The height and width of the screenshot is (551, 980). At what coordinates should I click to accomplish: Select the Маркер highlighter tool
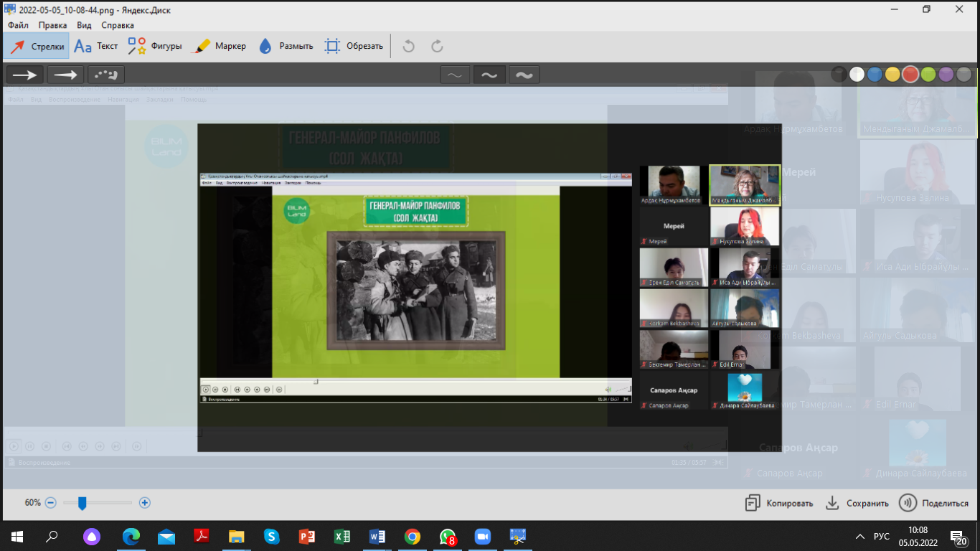pos(221,46)
